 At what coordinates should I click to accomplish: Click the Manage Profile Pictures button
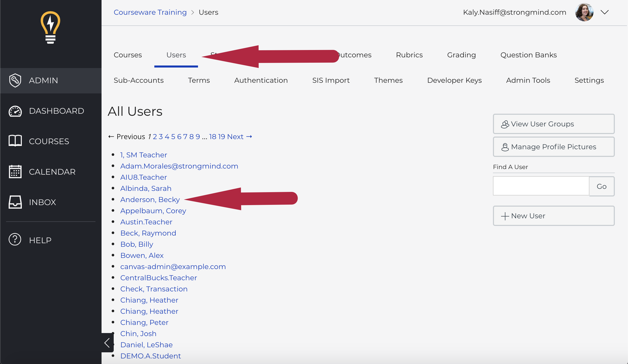(x=553, y=147)
